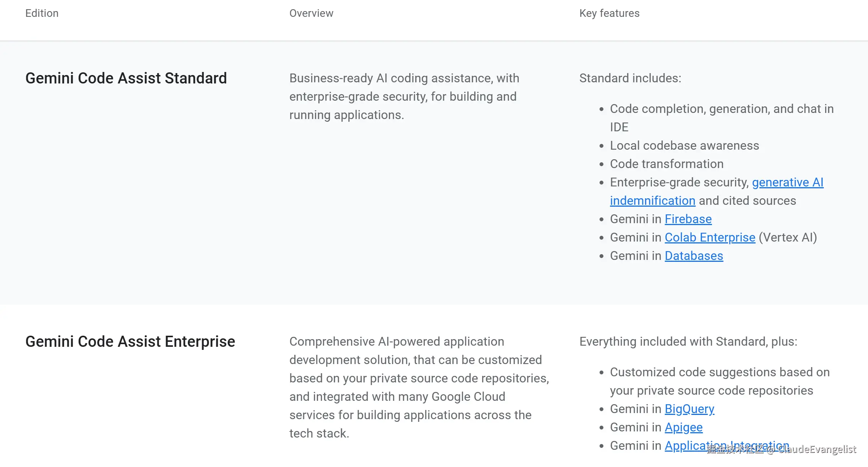Select the Gemini Code Assist Enterprise heading
The width and height of the screenshot is (868, 467).
[x=130, y=341]
